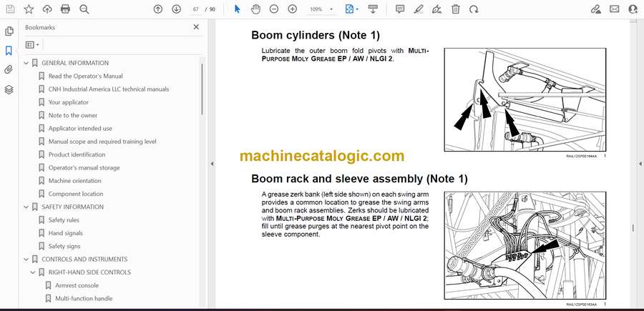
Task: Click the Boom cylinders (Note 1) heading
Action: [x=316, y=35]
